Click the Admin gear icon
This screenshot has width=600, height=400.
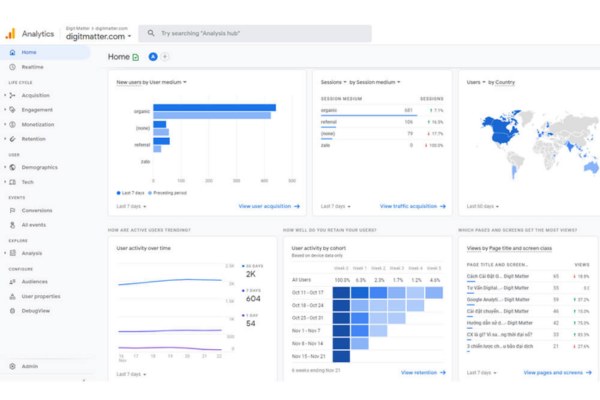[x=12, y=366]
